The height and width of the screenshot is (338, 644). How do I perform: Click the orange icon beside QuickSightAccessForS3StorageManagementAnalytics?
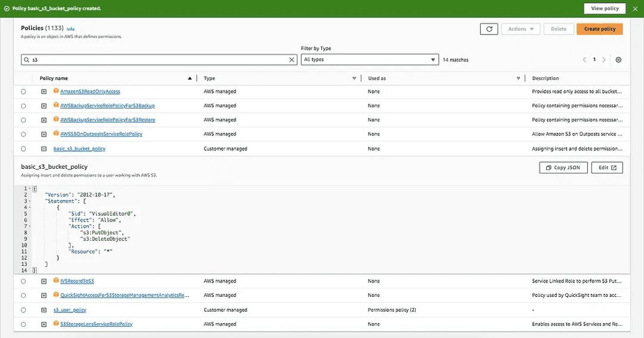[x=56, y=294]
